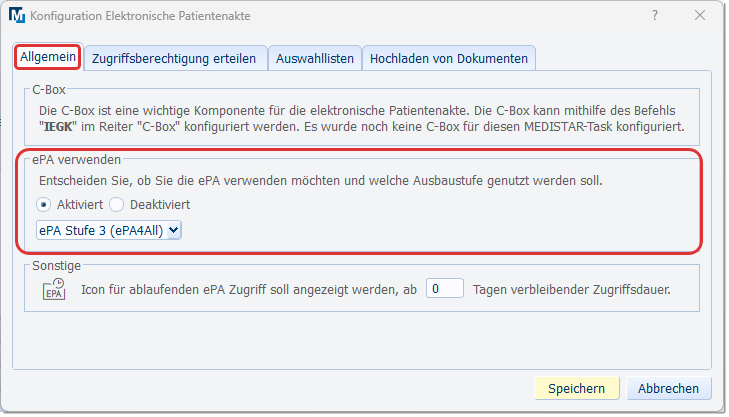Click the C-Box group heading
The image size is (729, 417).
click(49, 90)
